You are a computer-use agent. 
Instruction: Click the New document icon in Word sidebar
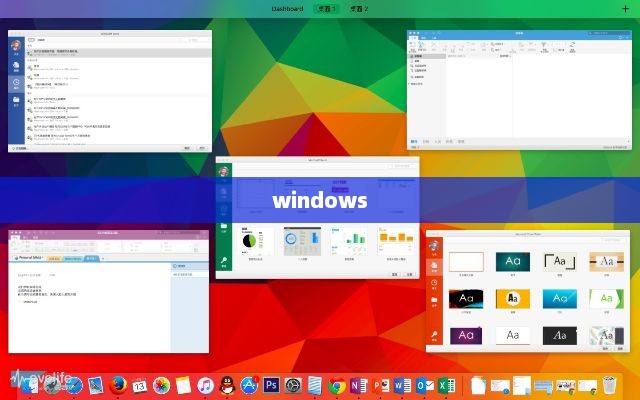click(16, 66)
